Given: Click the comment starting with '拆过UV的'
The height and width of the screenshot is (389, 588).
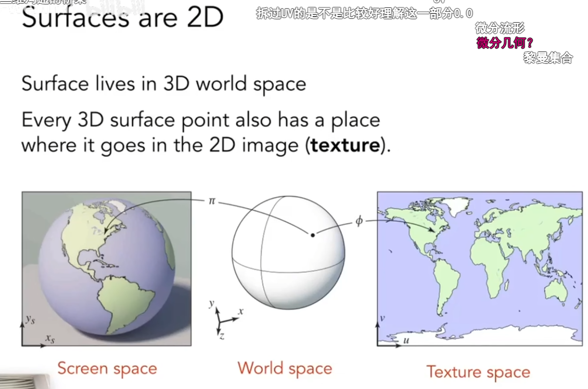Looking at the screenshot, I should click(364, 13).
